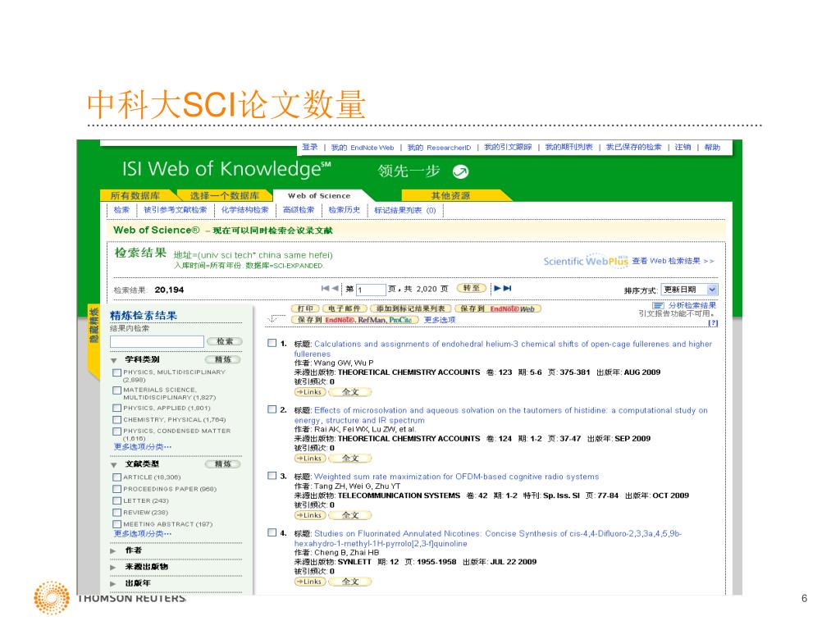The height and width of the screenshot is (630, 840).
Task: Open 更多选项 next to save buttons
Action: [x=440, y=320]
